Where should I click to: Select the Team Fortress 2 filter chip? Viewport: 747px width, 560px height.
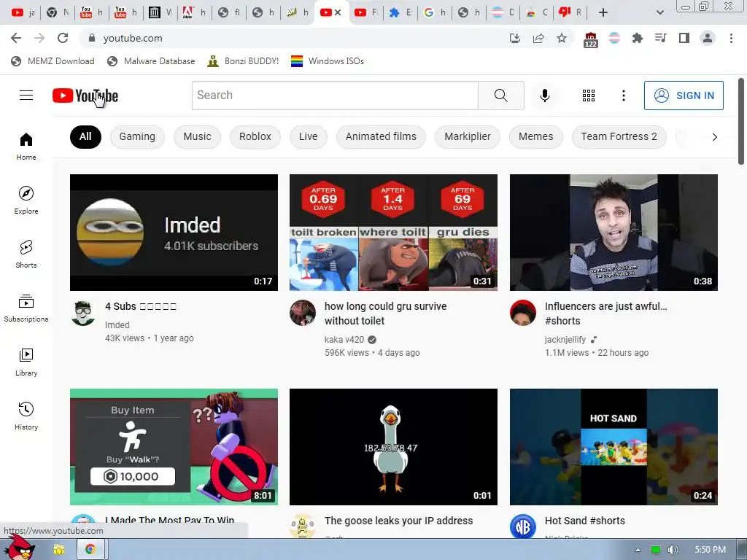click(x=619, y=136)
